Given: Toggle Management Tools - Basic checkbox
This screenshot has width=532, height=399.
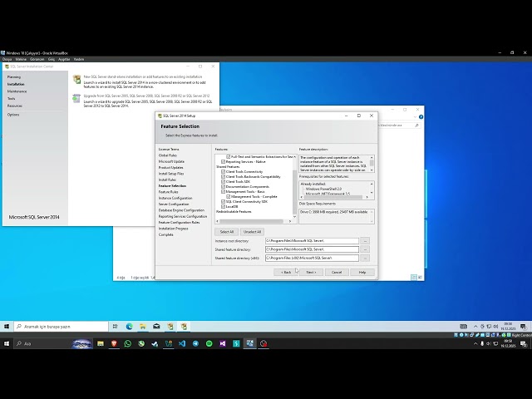Looking at the screenshot, I should click(223, 192).
